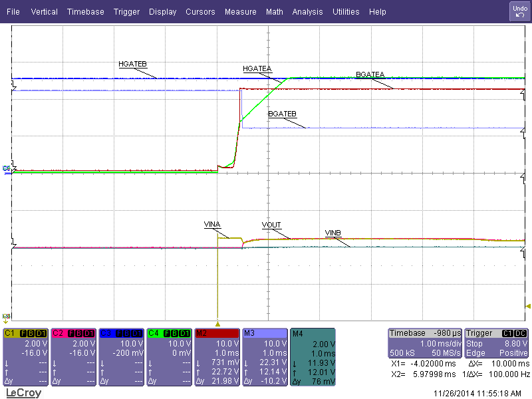The width and height of the screenshot is (532, 399).
Task: Click the HGATEB waveform label
Action: click(132, 64)
